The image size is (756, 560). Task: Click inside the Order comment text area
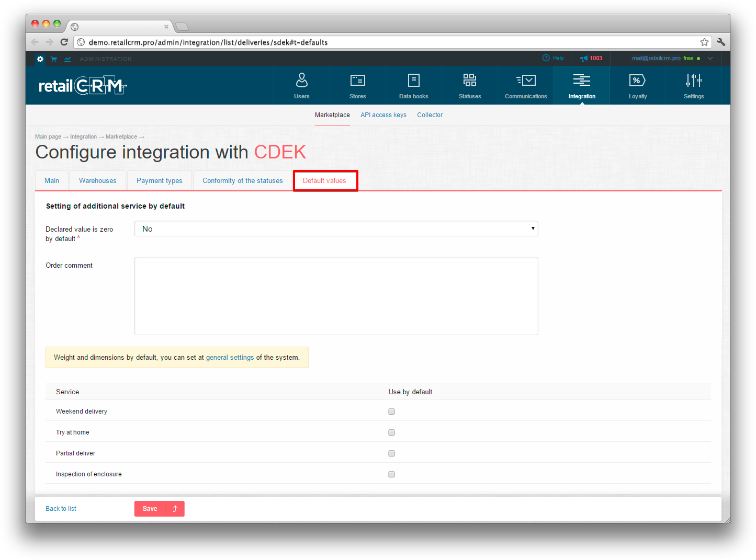coord(336,296)
